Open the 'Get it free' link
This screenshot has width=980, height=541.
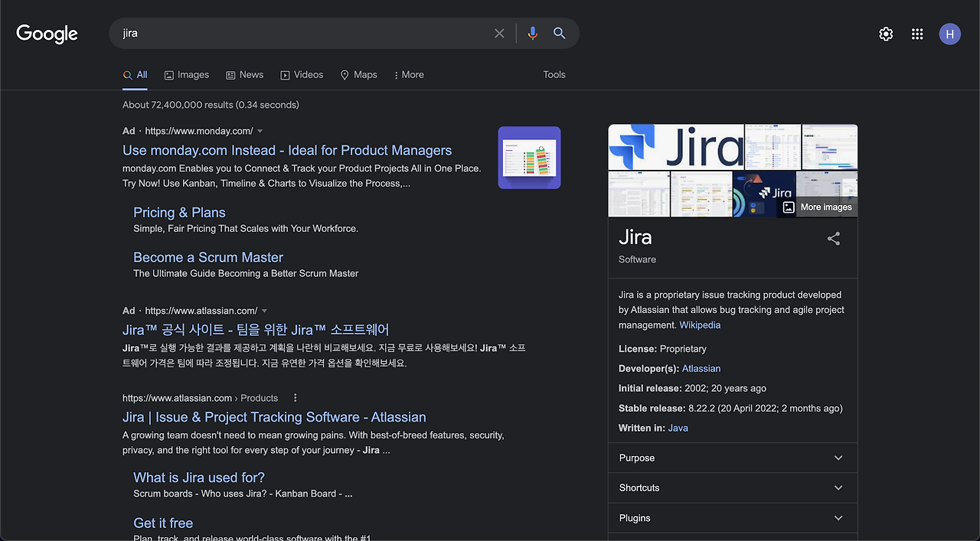163,523
